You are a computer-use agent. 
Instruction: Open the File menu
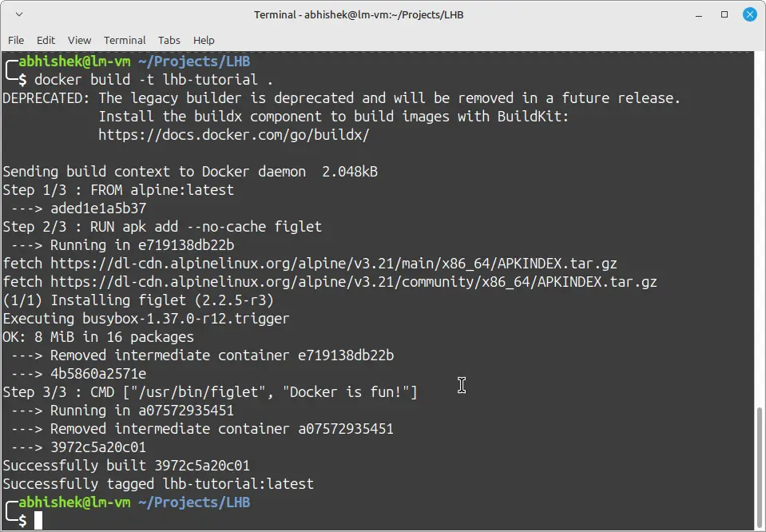(15, 40)
